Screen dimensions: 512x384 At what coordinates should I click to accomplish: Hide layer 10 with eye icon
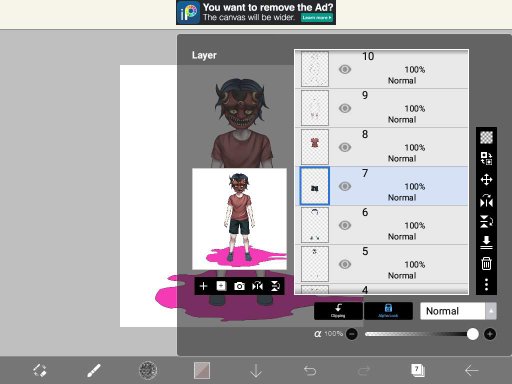345,69
